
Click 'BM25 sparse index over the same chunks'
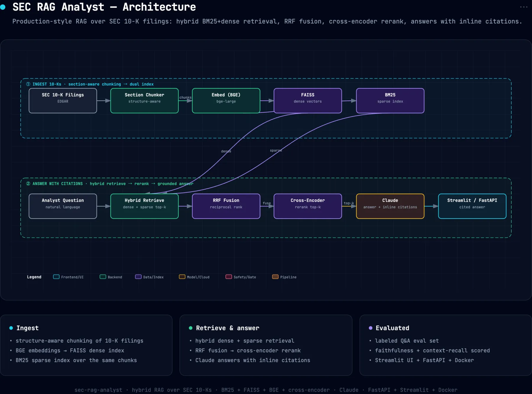click(76, 360)
